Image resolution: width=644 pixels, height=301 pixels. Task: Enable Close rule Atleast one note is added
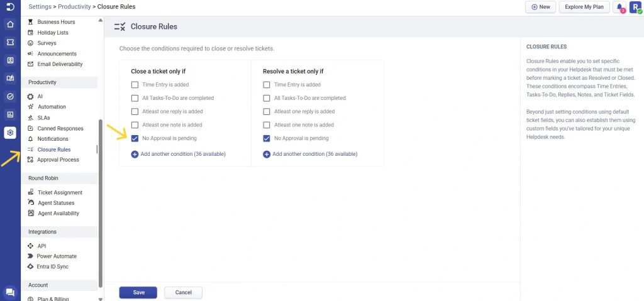coord(135,125)
